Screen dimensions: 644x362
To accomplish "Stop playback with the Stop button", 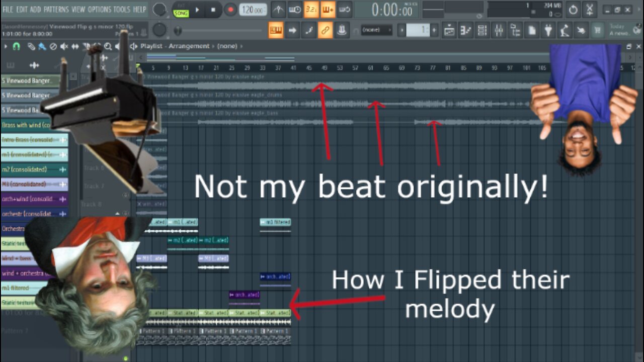I will coord(213,10).
